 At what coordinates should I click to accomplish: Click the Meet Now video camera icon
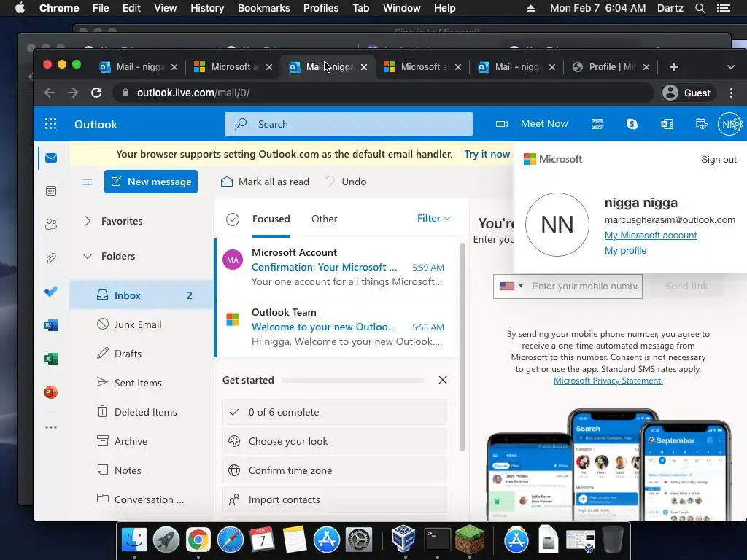tap(502, 124)
